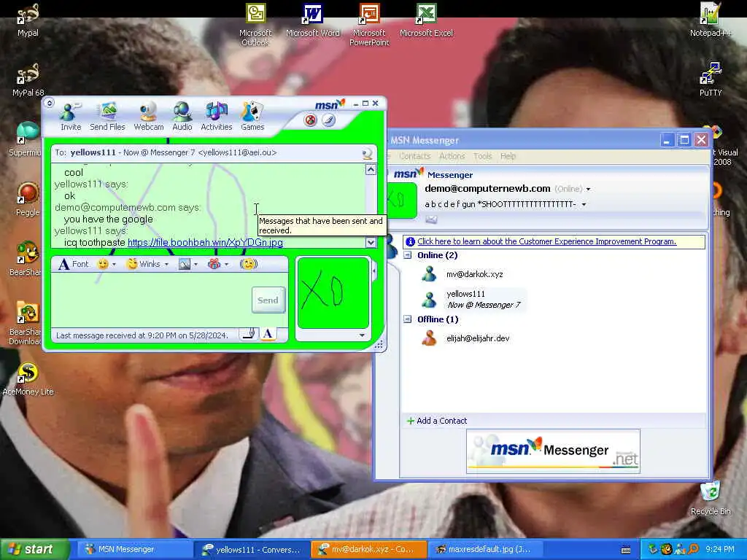Image resolution: width=747 pixels, height=560 pixels.
Task: Open the Activities toolbar icon
Action: [x=216, y=116]
